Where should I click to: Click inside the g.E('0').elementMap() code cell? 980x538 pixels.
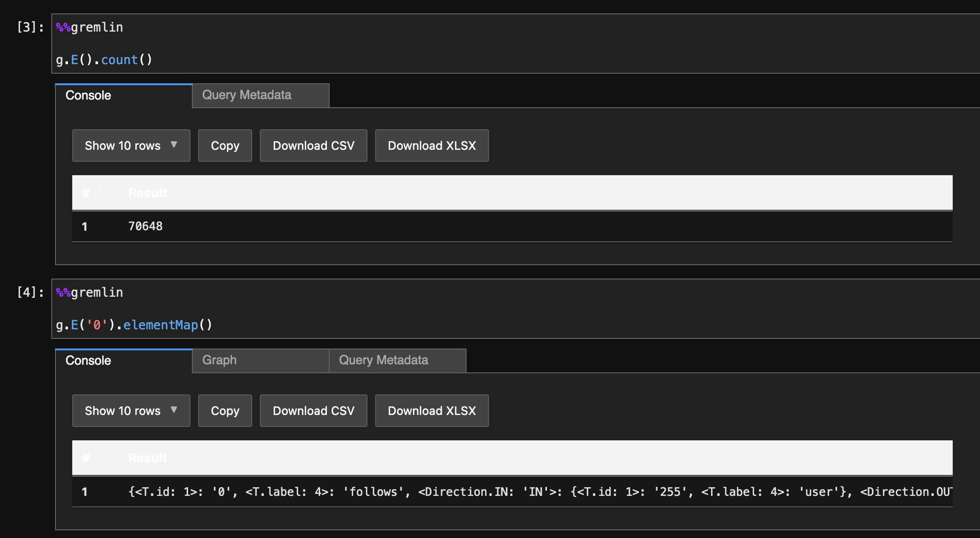click(134, 325)
